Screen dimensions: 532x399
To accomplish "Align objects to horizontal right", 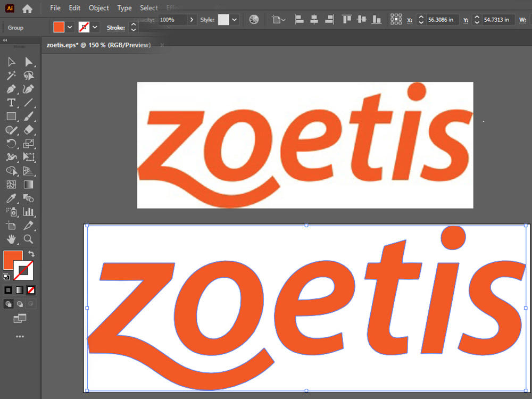I will click(329, 19).
